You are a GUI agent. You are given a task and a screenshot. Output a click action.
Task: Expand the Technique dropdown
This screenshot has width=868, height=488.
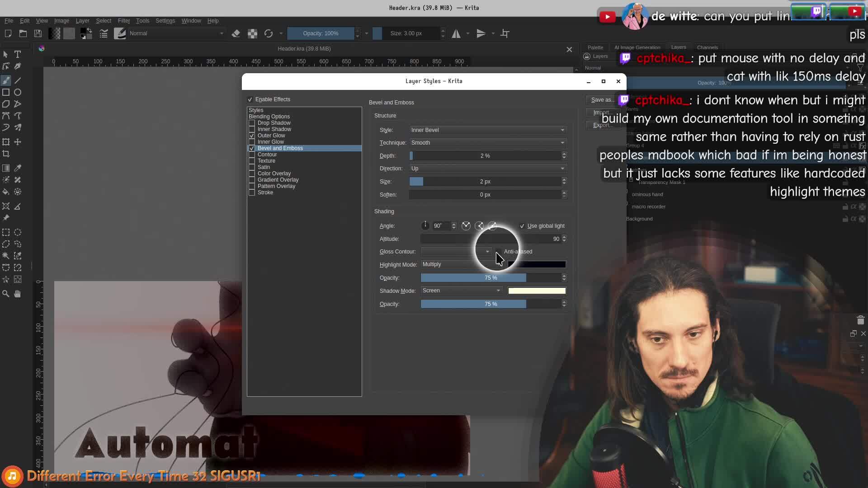(487, 143)
